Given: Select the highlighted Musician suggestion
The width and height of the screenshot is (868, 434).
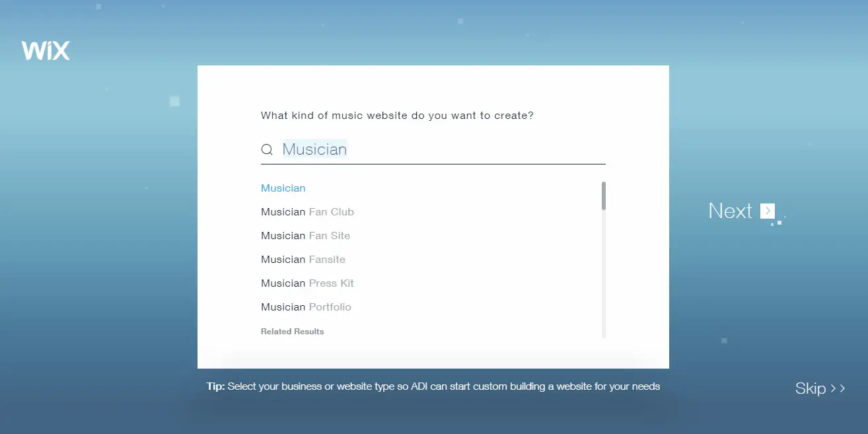Looking at the screenshot, I should [283, 188].
